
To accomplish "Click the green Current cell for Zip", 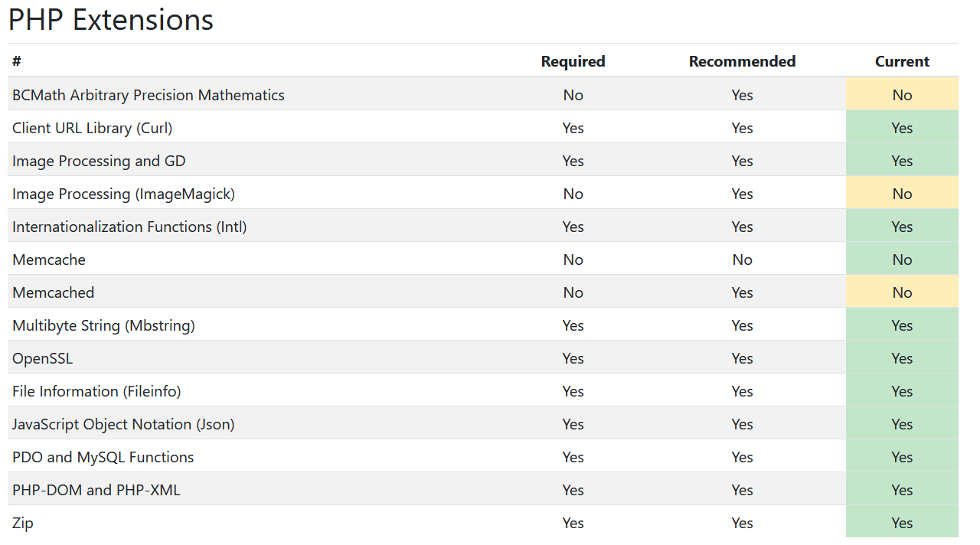I will click(x=902, y=523).
